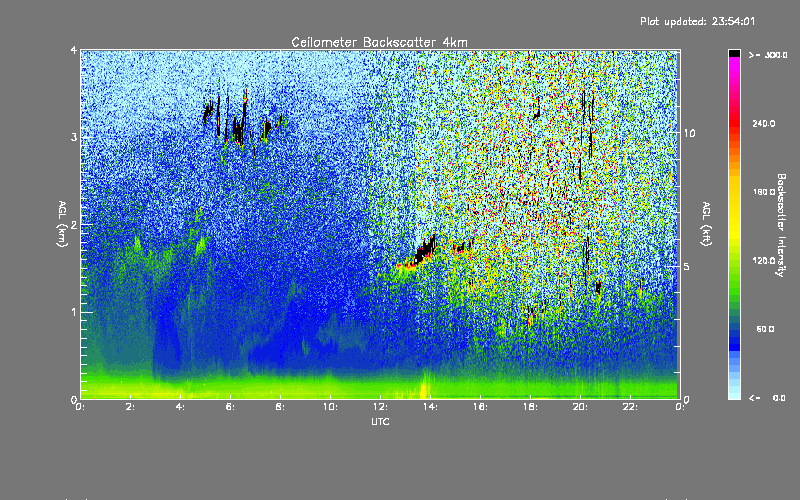Click the '10:' UTC time tick label
The width and height of the screenshot is (800, 500).
coord(330,407)
